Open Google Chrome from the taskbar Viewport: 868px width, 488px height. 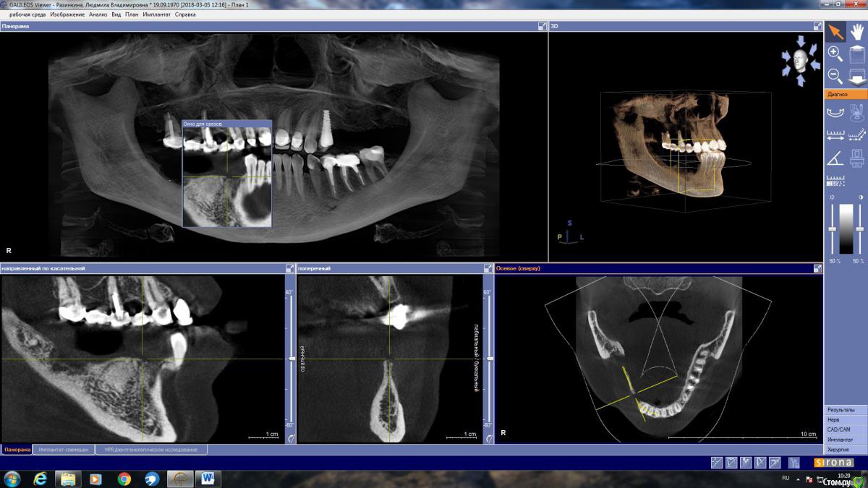(124, 479)
